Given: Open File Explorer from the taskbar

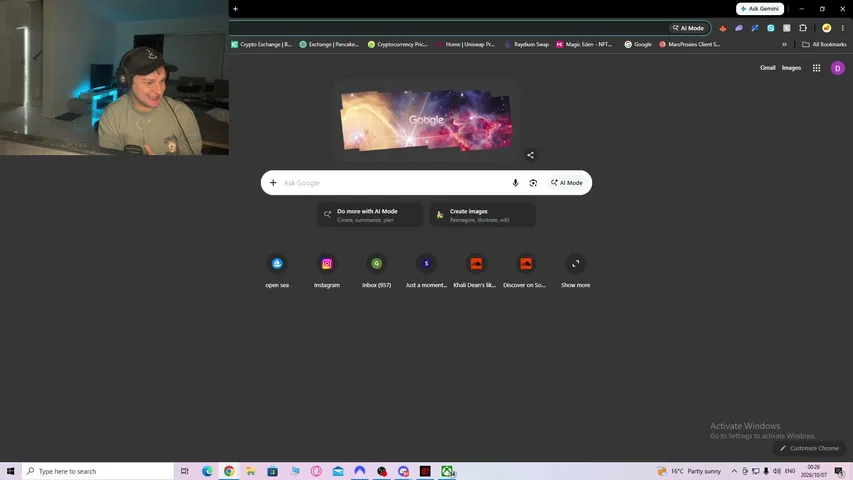Looking at the screenshot, I should pyautogui.click(x=251, y=471).
